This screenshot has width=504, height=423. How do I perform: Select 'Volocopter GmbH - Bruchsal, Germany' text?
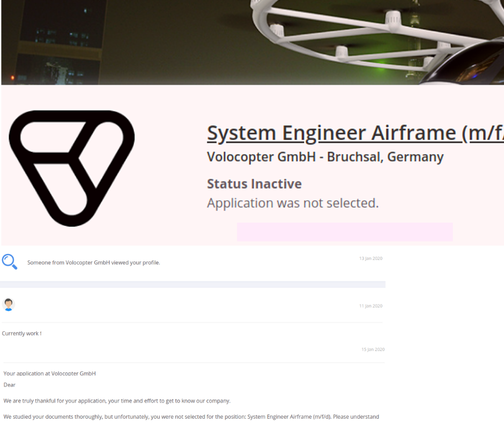325,157
